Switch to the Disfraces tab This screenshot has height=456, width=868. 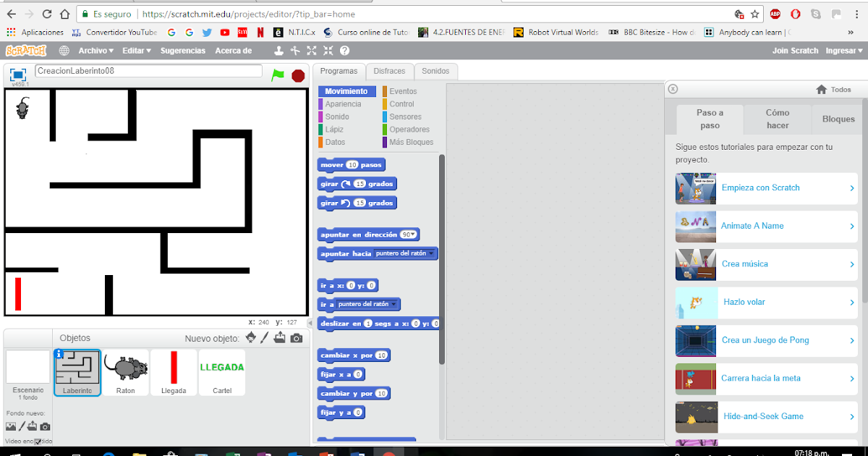pyautogui.click(x=390, y=71)
